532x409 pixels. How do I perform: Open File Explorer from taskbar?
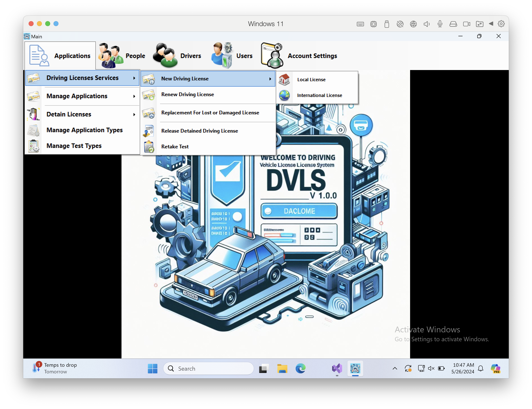(x=282, y=369)
